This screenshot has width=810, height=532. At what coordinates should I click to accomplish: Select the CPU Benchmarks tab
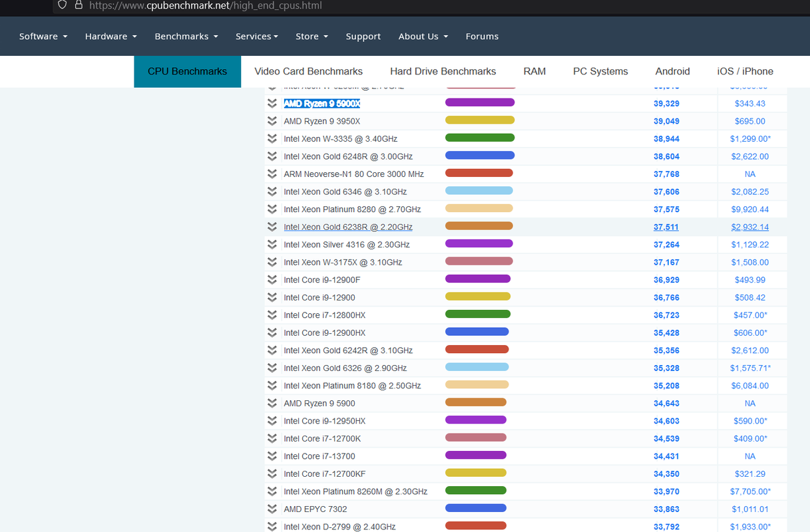[187, 71]
